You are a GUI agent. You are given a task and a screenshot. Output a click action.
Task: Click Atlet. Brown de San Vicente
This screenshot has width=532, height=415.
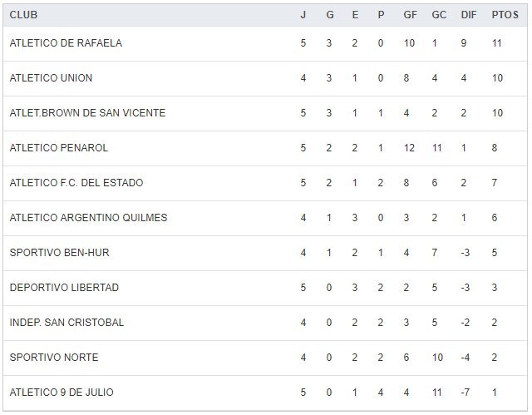point(87,113)
